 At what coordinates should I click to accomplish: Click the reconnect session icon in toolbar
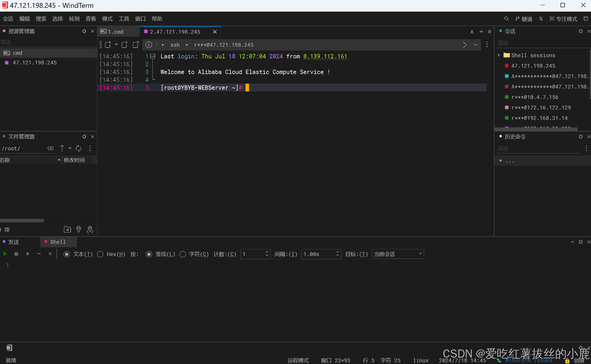[136, 45]
